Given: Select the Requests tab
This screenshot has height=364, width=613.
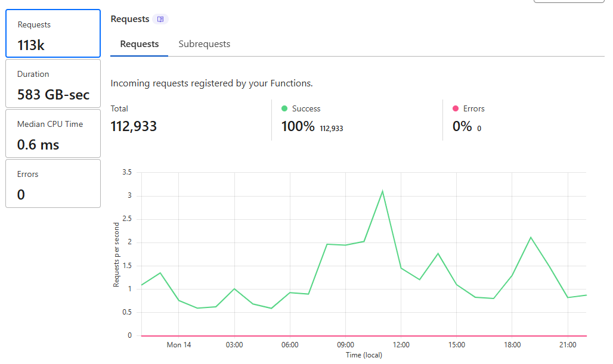Looking at the screenshot, I should [140, 44].
